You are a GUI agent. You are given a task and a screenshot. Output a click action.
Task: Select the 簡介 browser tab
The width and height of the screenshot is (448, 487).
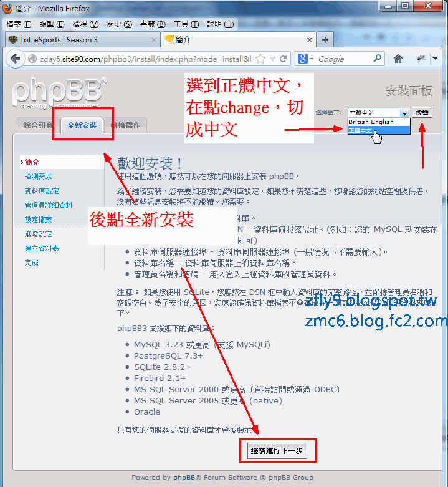238,40
